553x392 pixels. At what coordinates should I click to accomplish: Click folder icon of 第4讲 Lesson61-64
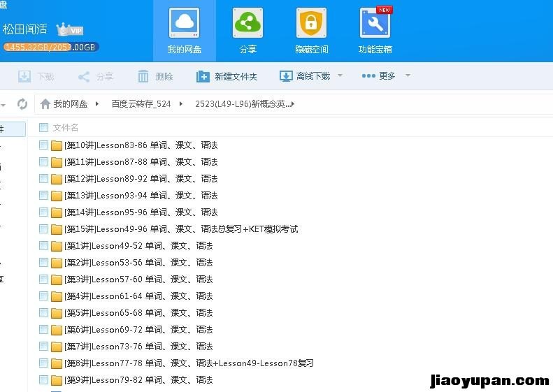click(57, 296)
